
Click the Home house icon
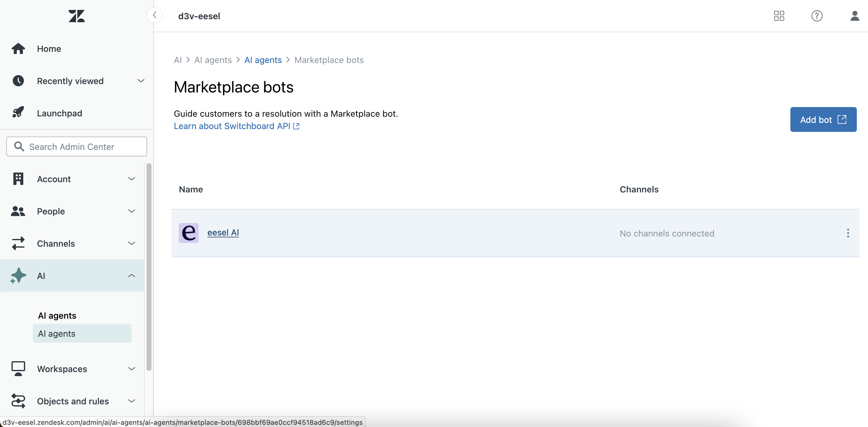tap(18, 48)
